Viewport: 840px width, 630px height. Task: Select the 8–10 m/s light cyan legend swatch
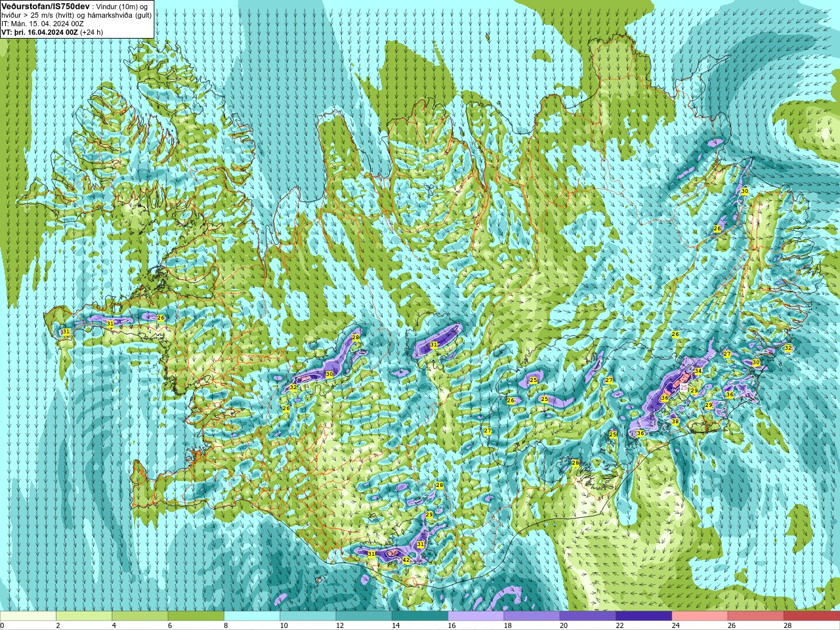(x=252, y=616)
